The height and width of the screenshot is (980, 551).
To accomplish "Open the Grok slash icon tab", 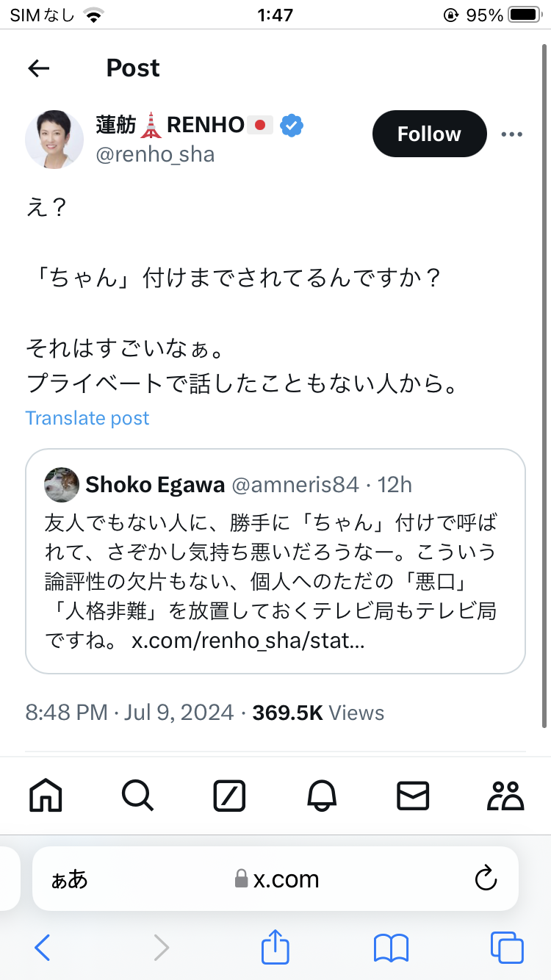I will point(229,796).
